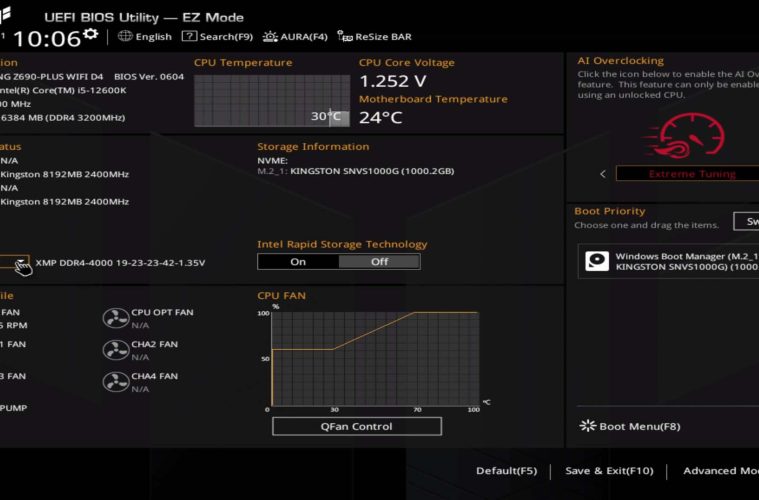
Task: Click the 24°C motherboard temperature
Action: [x=380, y=117]
